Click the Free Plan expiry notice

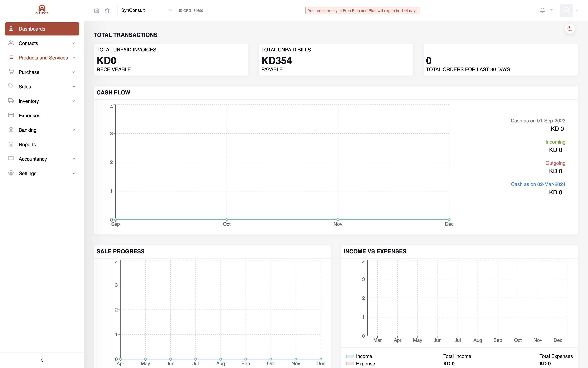[363, 11]
